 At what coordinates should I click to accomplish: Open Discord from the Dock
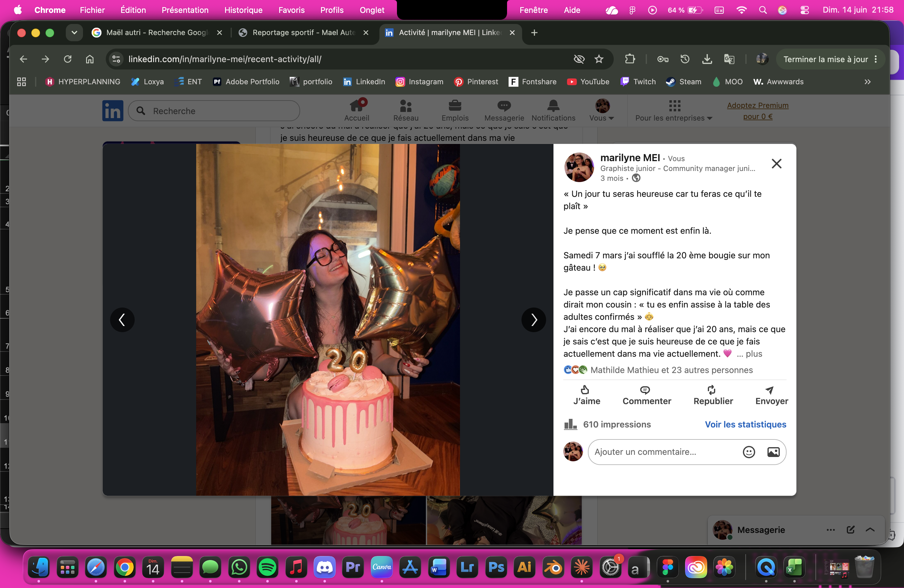325,567
